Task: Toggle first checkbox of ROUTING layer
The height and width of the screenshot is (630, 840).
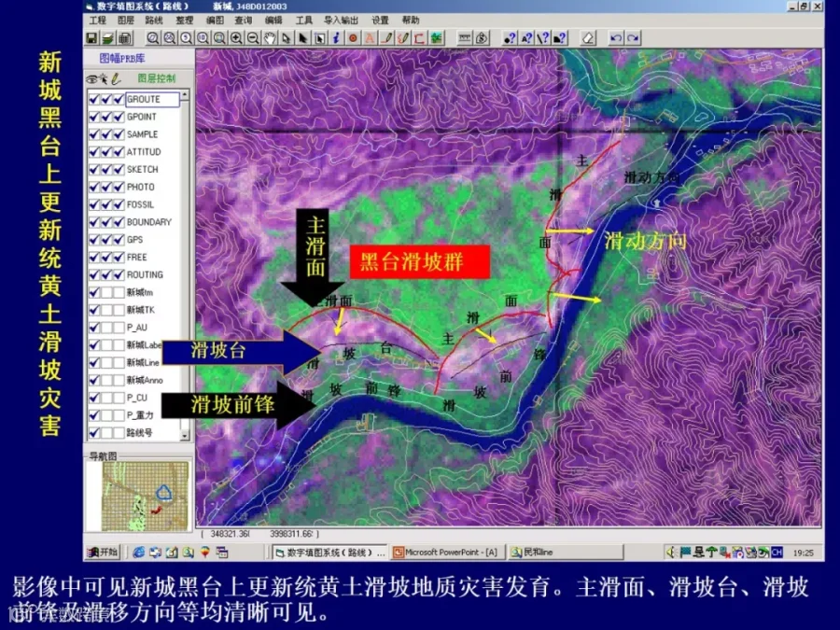Action: 94,274
